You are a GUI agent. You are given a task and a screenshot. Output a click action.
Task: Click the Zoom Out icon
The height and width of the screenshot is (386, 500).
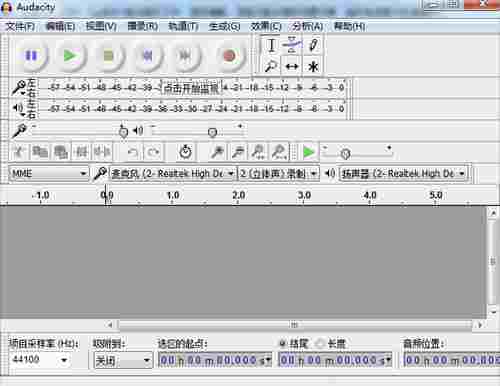(238, 152)
